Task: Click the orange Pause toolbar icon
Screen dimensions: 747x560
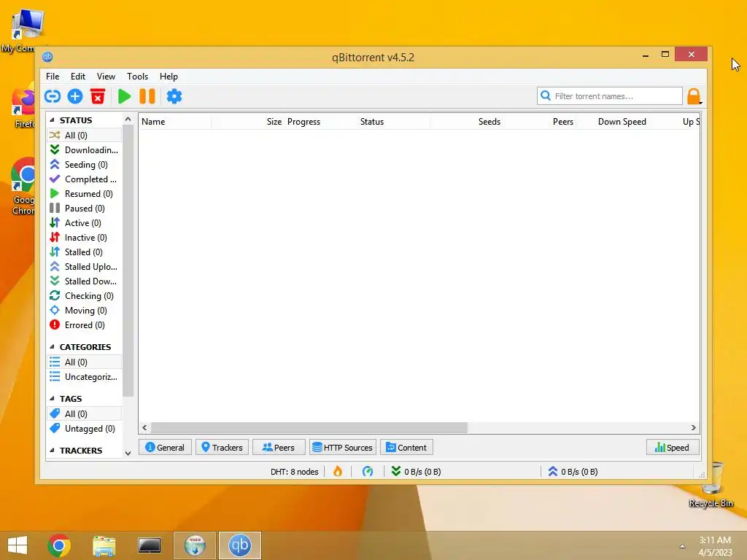Action: [147, 97]
